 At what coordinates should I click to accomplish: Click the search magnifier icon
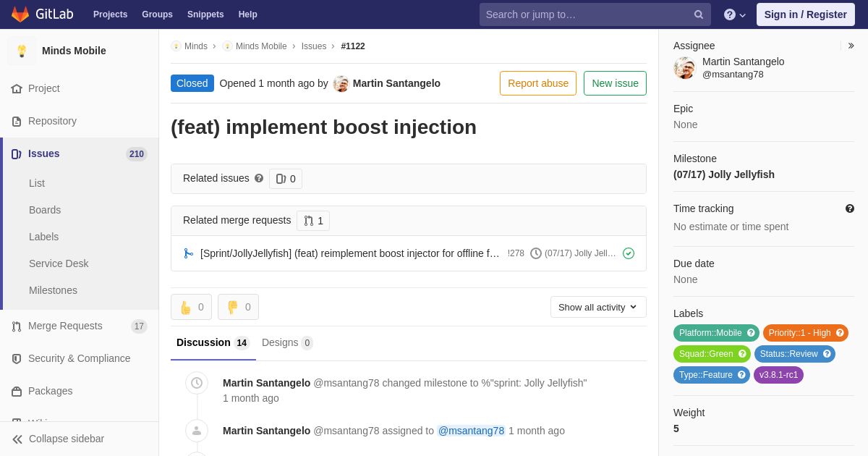[x=699, y=14]
